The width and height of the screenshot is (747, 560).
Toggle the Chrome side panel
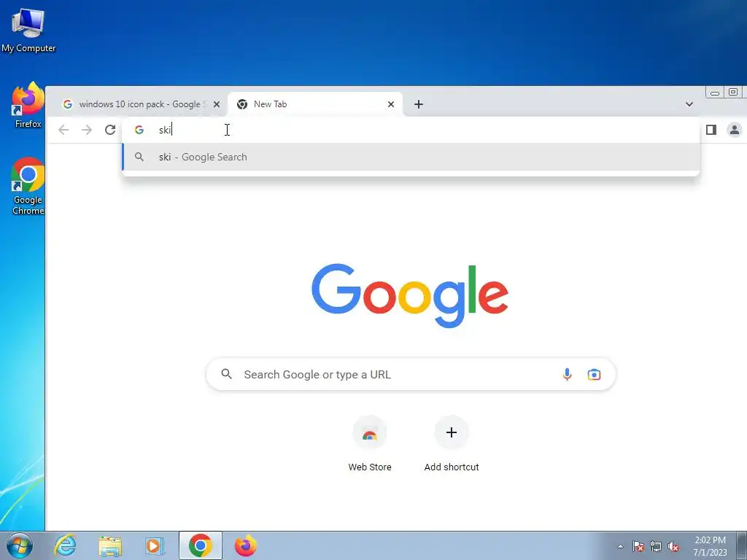(x=711, y=130)
